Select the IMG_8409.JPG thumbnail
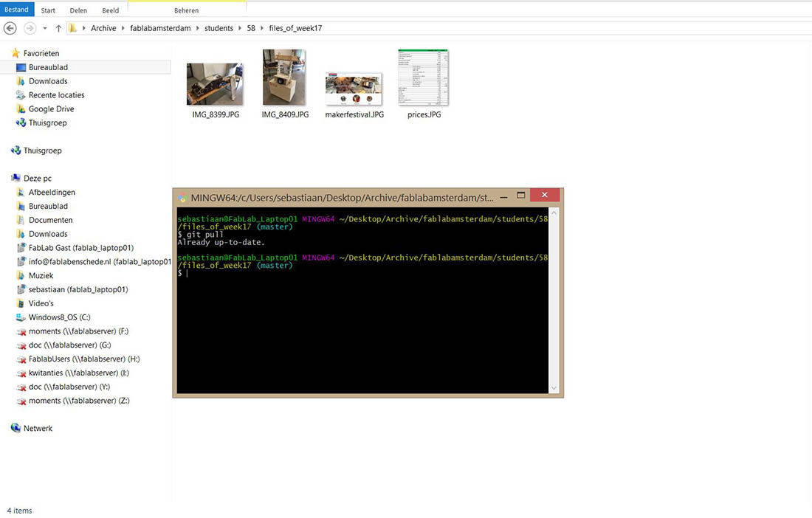The width and height of the screenshot is (812, 518). [283, 77]
